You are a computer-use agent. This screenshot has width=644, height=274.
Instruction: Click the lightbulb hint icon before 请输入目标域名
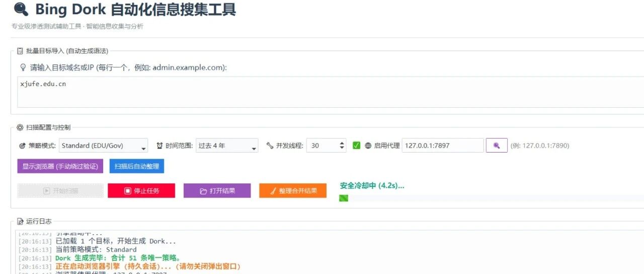pos(23,67)
